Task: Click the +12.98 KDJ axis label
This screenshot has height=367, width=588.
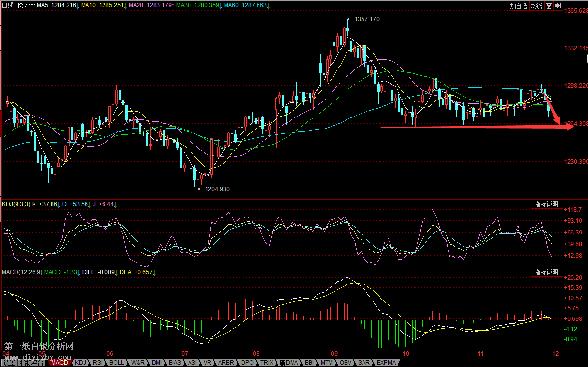Action: click(573, 256)
